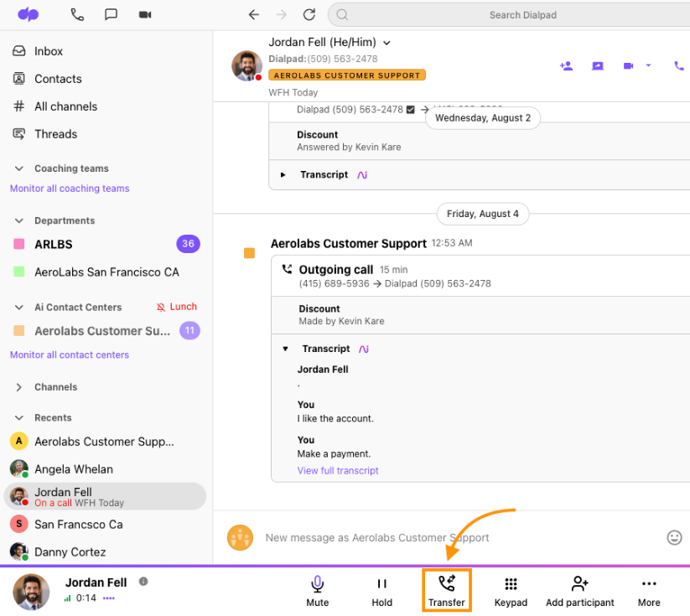Click the Dialpad logo icon
This screenshot has height=616, width=690.
click(x=29, y=14)
